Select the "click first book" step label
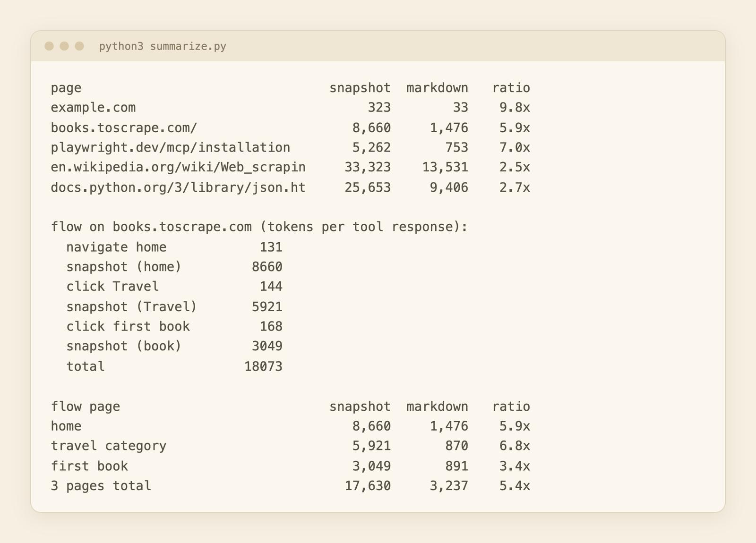 (x=128, y=327)
